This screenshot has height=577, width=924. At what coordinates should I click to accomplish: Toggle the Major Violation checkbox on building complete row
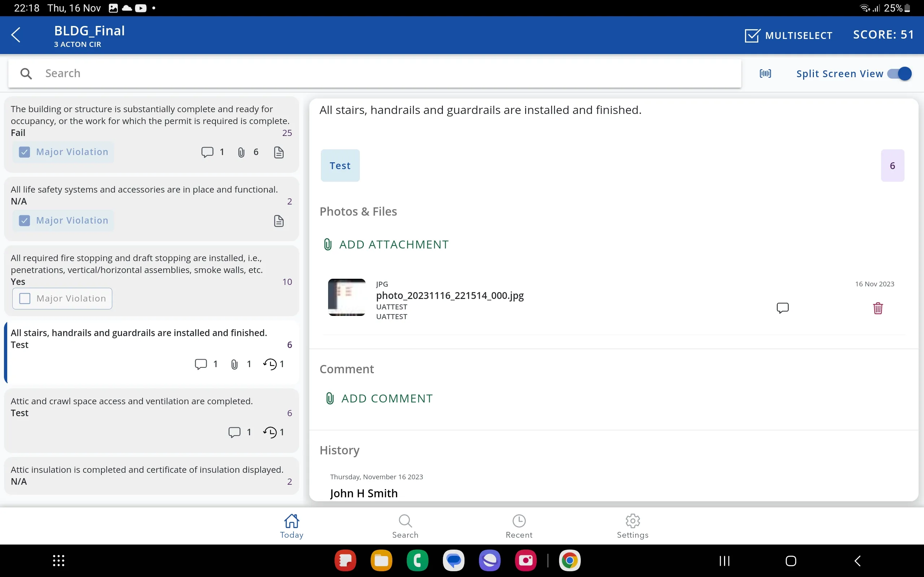click(25, 151)
